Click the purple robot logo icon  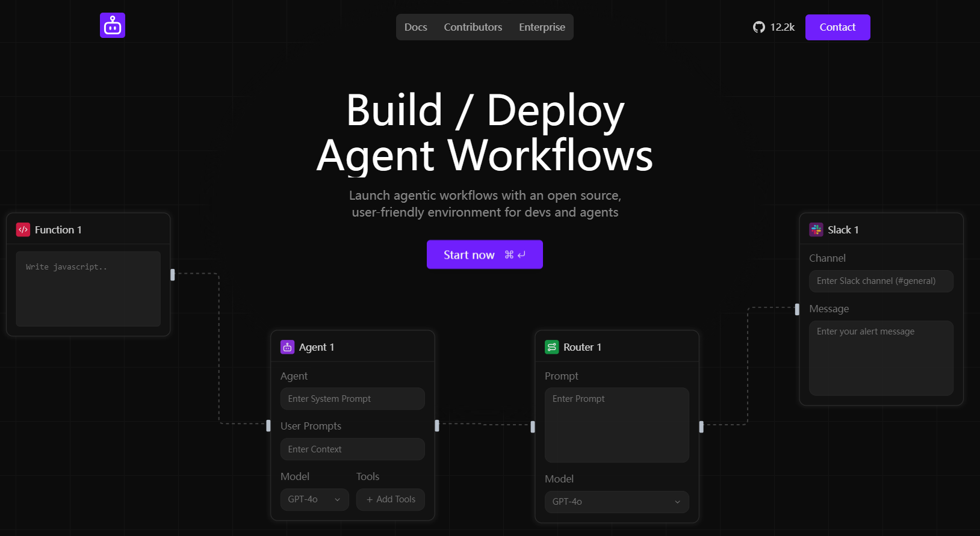click(113, 25)
